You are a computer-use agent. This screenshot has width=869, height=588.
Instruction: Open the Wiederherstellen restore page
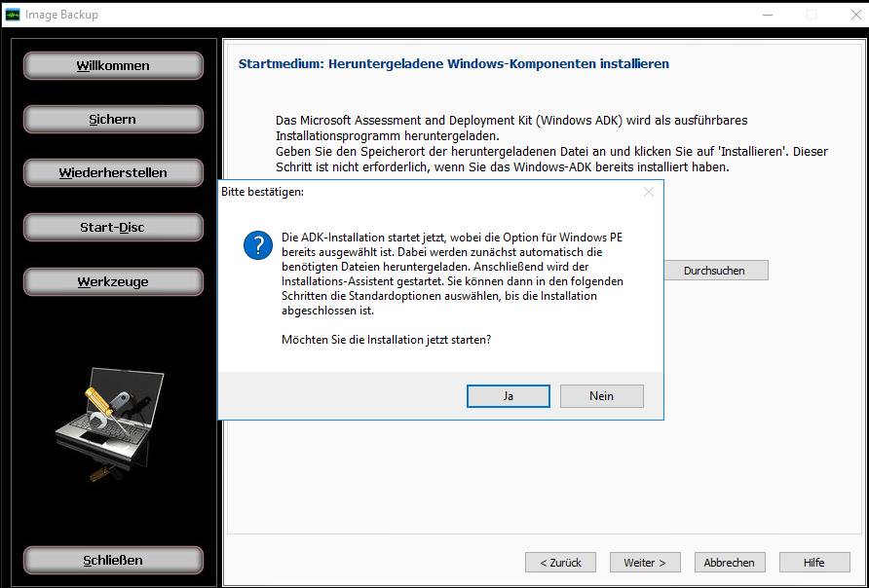coord(113,172)
